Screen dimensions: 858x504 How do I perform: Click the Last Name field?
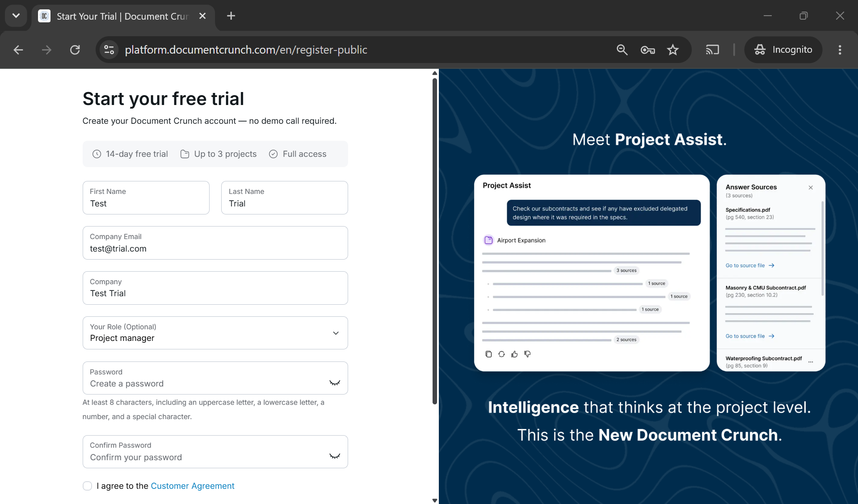[x=284, y=197]
